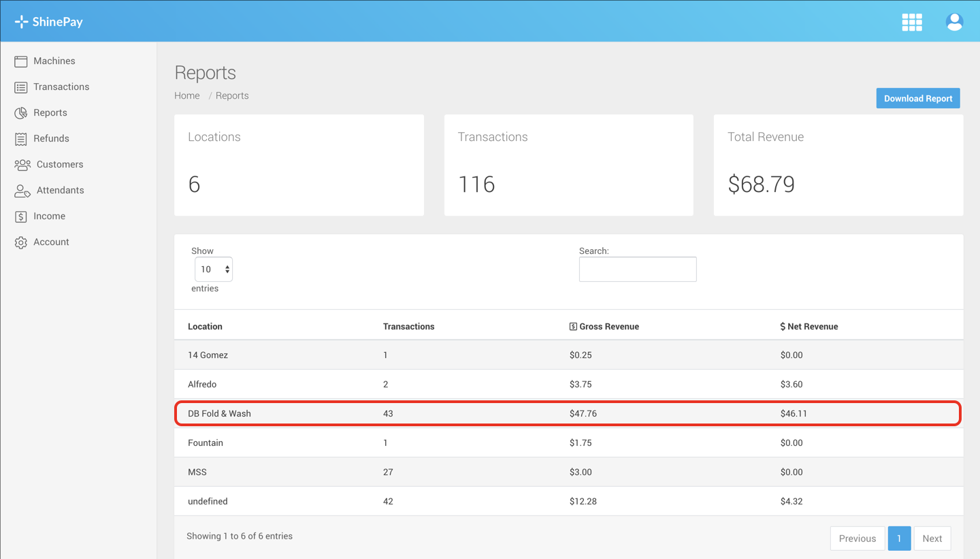Click the $4.32 net revenue value
This screenshot has width=980, height=559.
(x=791, y=501)
